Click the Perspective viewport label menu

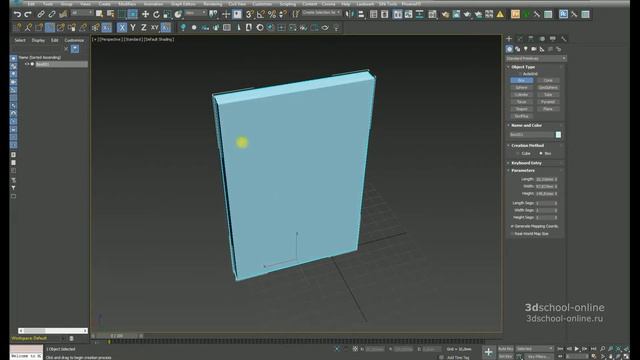[x=110, y=40]
